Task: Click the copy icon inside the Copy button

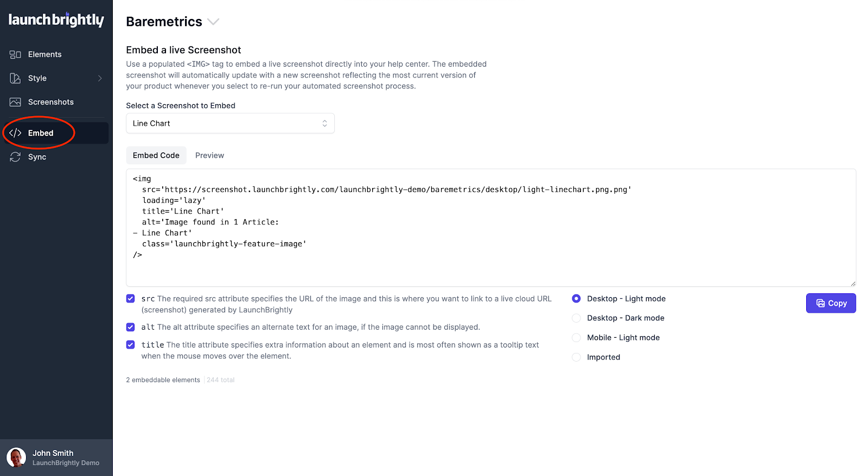Action: pyautogui.click(x=819, y=303)
